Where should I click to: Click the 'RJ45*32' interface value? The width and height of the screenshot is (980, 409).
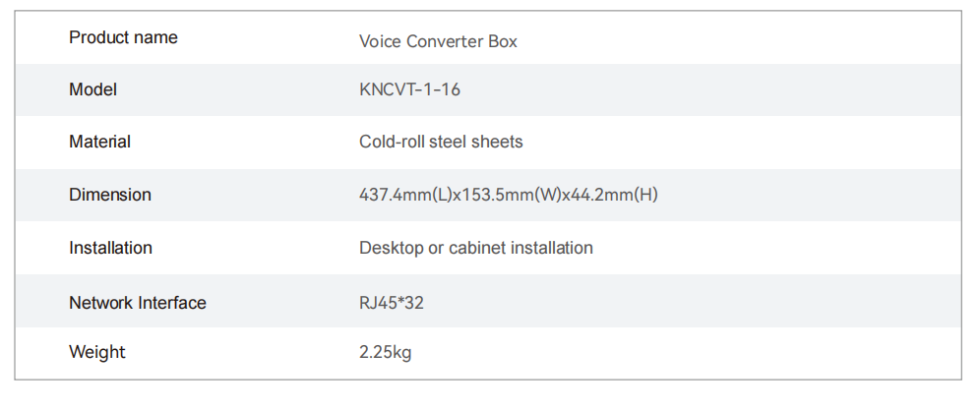pos(392,303)
